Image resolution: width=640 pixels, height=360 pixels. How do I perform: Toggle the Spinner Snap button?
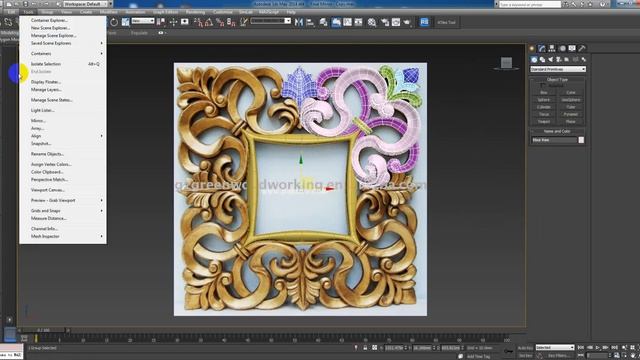pyautogui.click(x=231, y=22)
